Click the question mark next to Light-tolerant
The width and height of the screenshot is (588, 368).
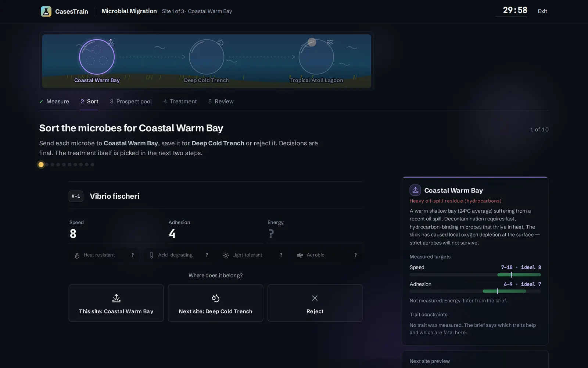click(x=281, y=255)
